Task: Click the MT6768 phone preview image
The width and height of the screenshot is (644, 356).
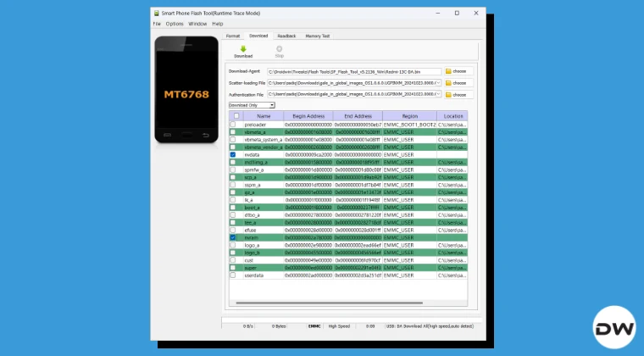Action: 186,92
